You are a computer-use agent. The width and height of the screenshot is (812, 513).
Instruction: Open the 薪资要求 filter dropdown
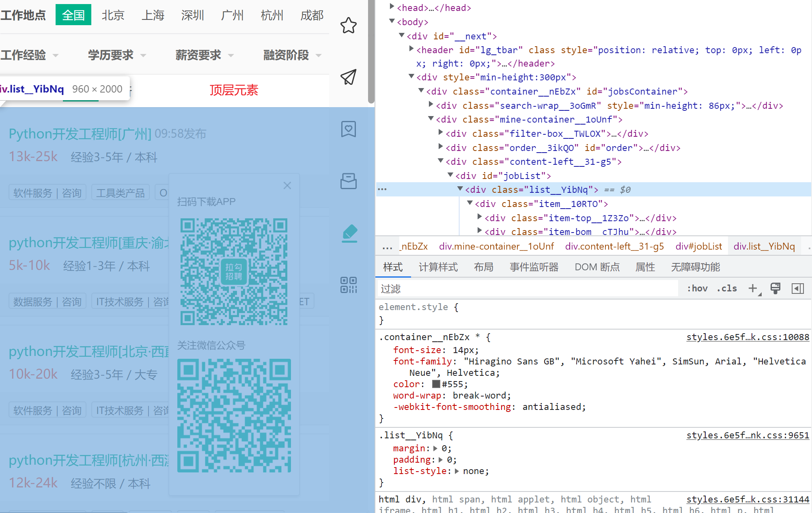tap(205, 55)
